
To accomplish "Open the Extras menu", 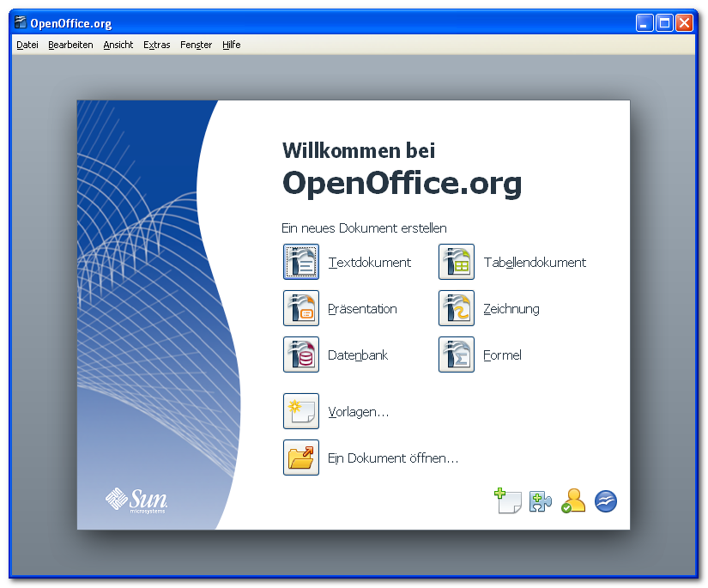I will click(x=157, y=45).
